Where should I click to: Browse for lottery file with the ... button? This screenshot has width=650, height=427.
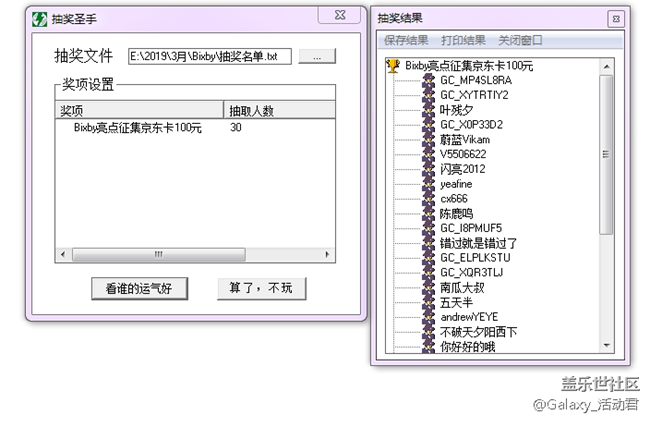coord(317,56)
